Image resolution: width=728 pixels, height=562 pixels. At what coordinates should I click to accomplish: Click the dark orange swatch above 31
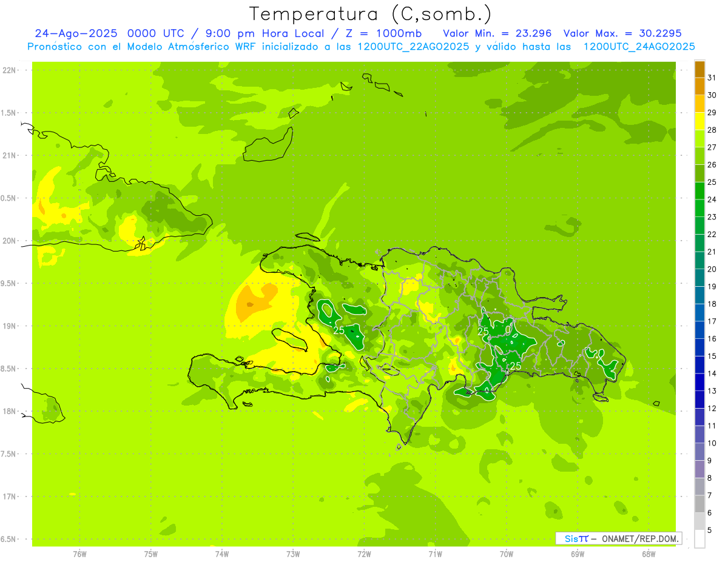[699, 69]
